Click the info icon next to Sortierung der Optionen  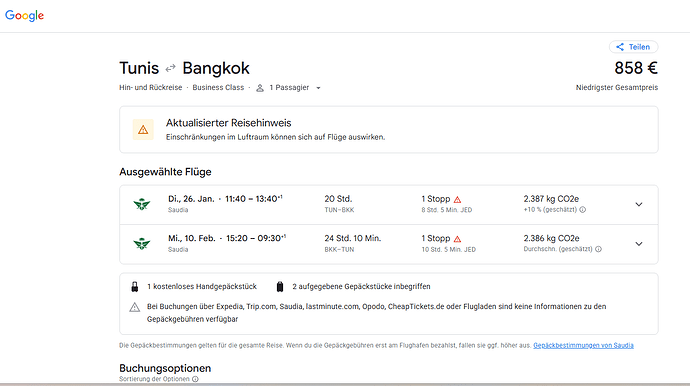point(195,379)
